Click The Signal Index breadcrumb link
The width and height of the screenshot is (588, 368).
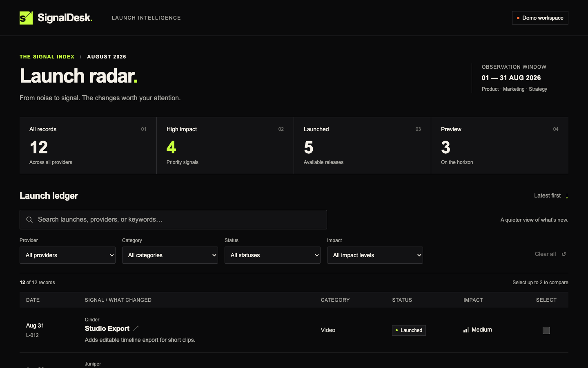click(x=47, y=57)
